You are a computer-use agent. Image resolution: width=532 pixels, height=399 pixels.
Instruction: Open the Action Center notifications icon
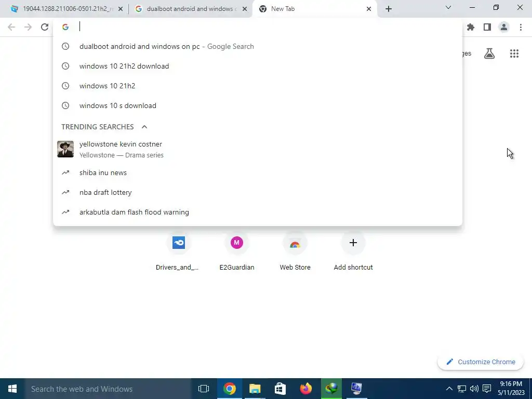487,389
